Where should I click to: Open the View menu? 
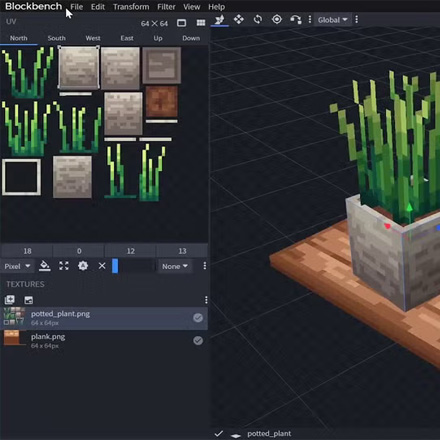pos(191,7)
